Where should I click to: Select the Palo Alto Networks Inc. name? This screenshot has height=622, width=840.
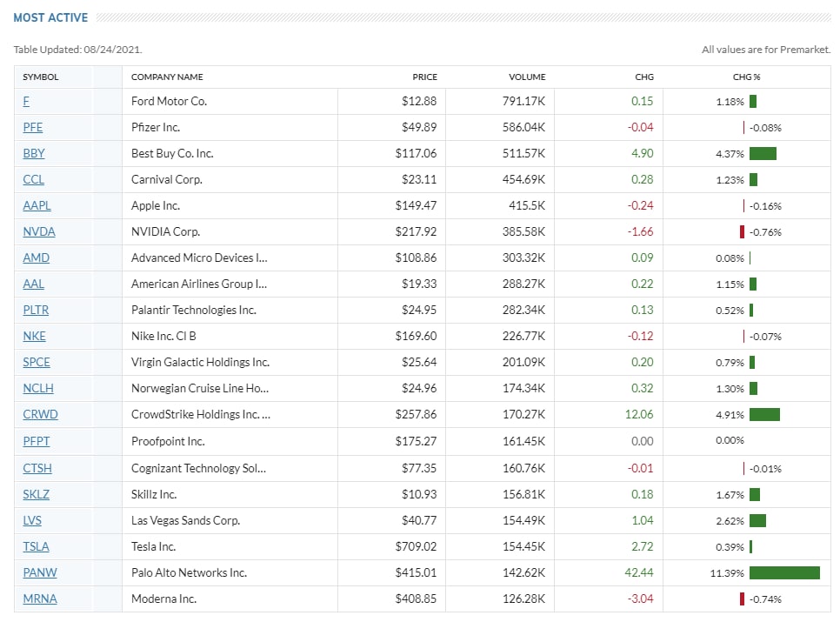[x=189, y=572]
